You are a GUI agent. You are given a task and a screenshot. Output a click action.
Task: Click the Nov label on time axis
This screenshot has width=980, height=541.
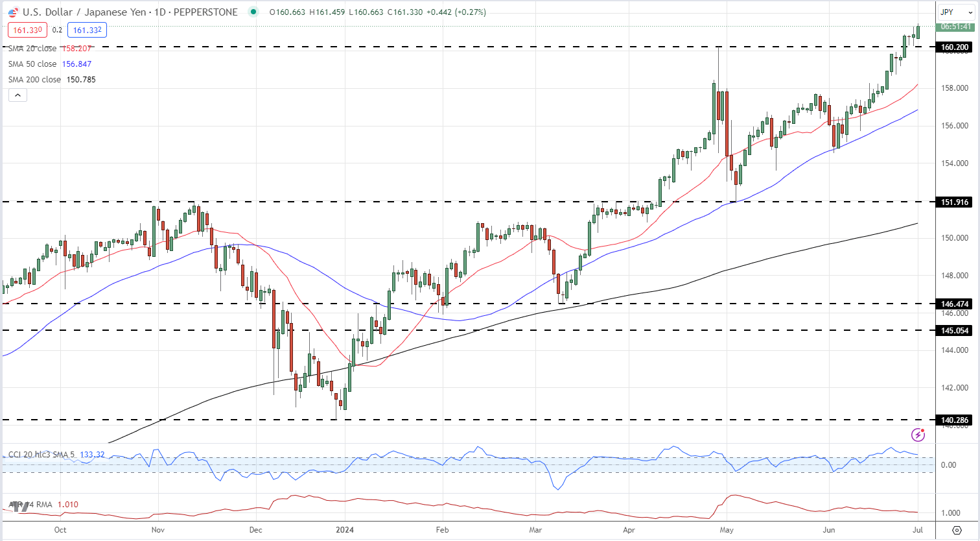(x=158, y=530)
